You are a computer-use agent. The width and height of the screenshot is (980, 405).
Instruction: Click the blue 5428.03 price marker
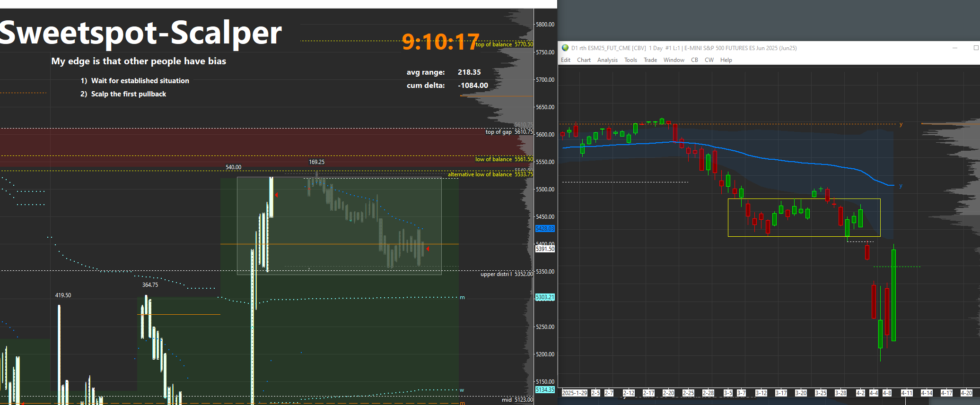tap(545, 229)
